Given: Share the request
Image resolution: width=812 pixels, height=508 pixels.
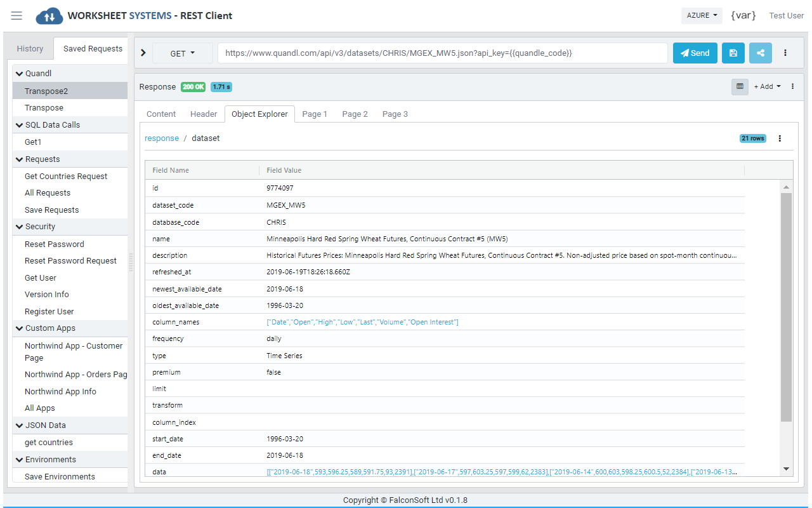Looking at the screenshot, I should (761, 53).
